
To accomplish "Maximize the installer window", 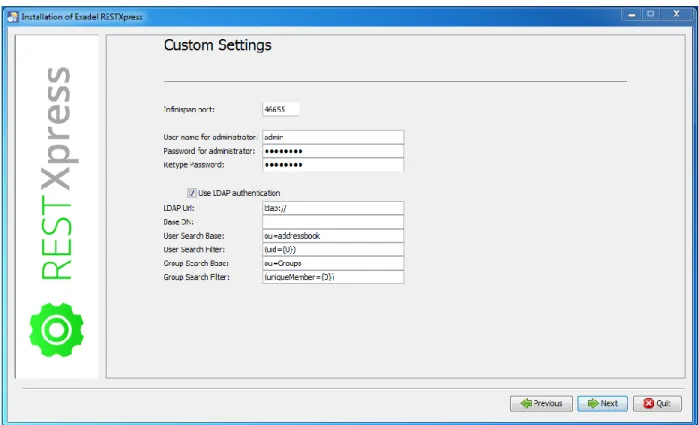I will pos(650,15).
